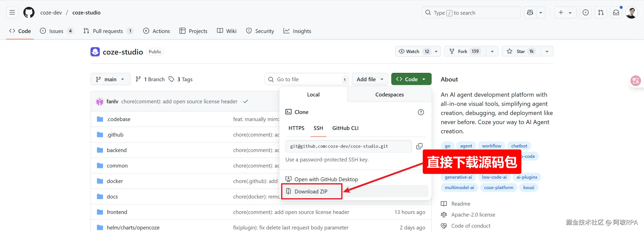The image size is (644, 232).
Task: Open the docs folder
Action: coord(112,197)
